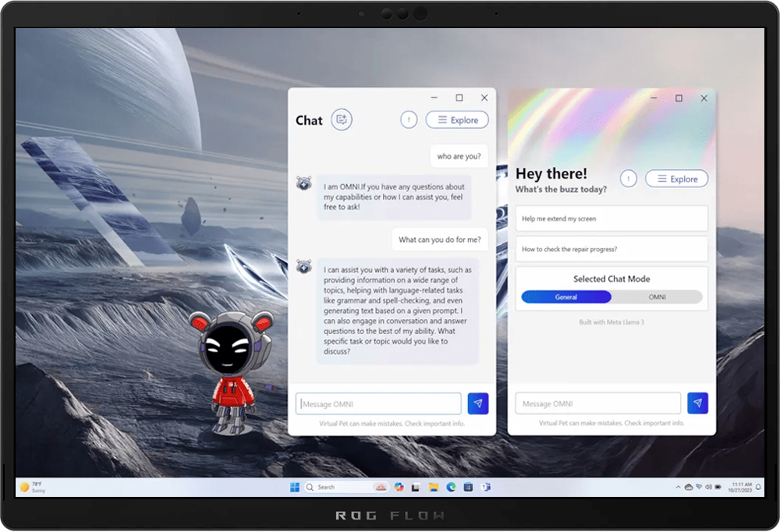The height and width of the screenshot is (532, 780).
Task: Launch Copilot from the taskbar
Action: (x=399, y=488)
